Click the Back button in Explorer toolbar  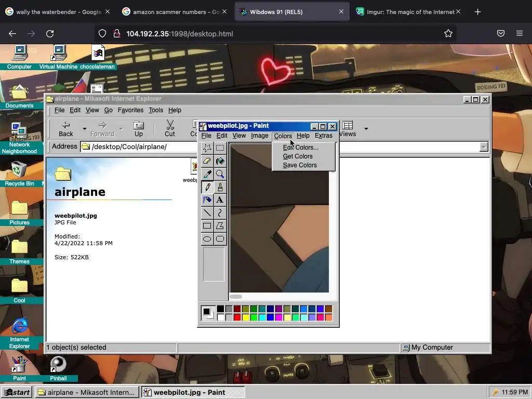66,129
